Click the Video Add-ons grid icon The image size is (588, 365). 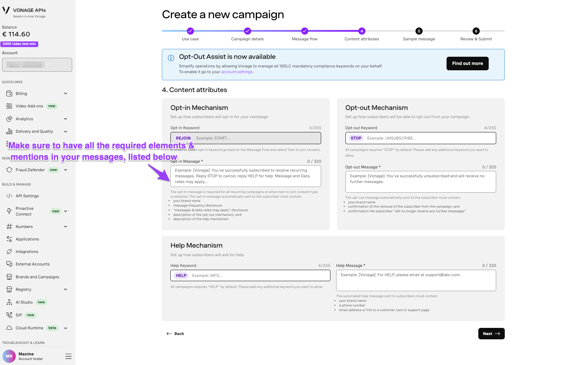9,106
